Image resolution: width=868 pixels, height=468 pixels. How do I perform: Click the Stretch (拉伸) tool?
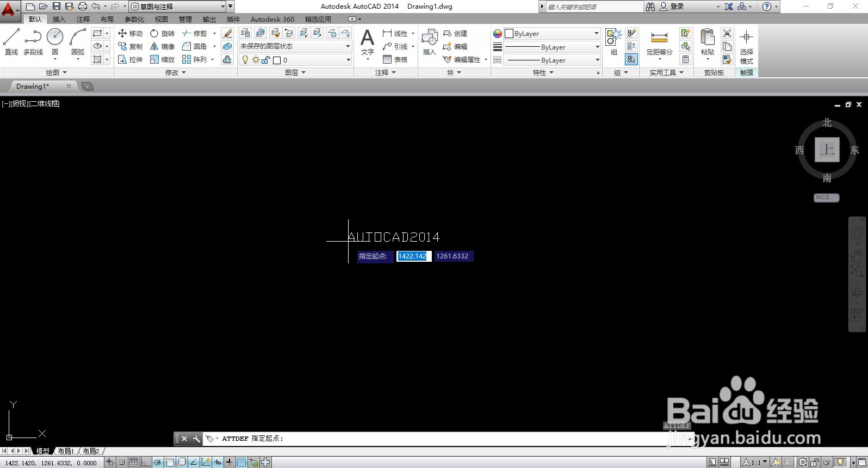130,59
